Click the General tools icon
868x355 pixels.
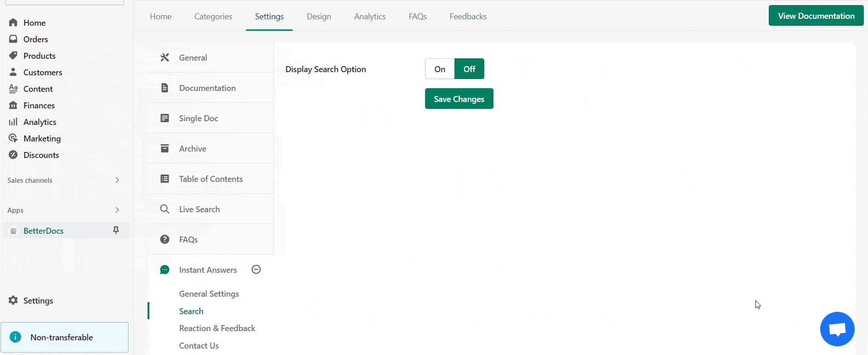click(x=165, y=57)
